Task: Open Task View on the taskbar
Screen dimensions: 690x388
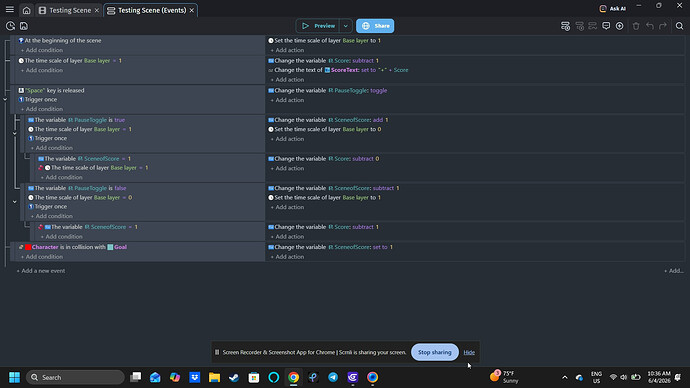Action: click(136, 377)
